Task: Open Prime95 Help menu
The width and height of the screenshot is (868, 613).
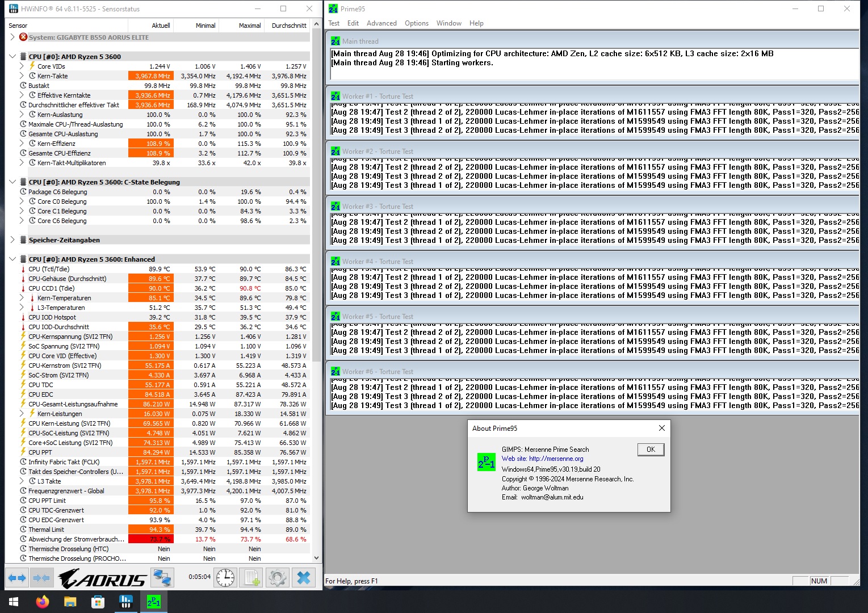Action: (x=476, y=23)
